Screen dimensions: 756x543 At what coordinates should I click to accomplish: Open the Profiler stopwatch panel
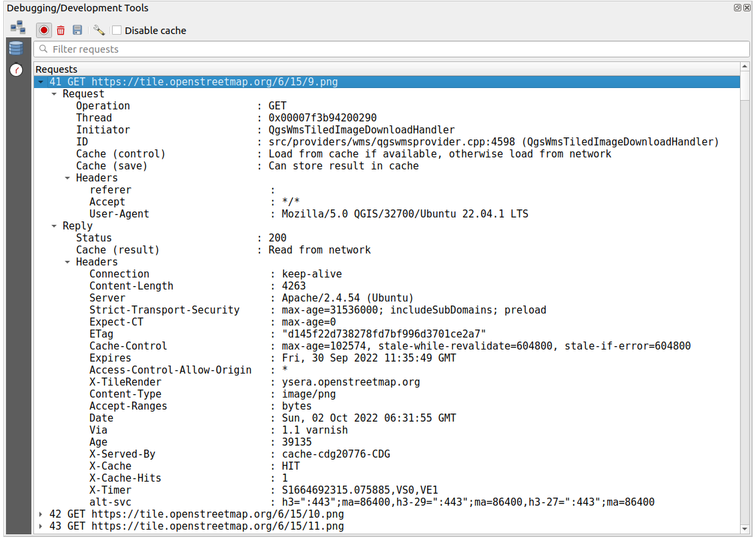tap(15, 69)
